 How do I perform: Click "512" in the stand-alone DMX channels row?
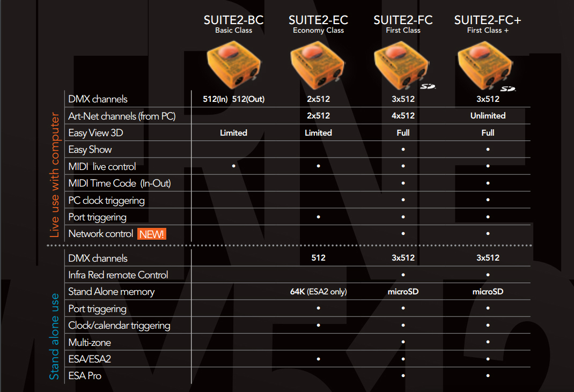319,258
